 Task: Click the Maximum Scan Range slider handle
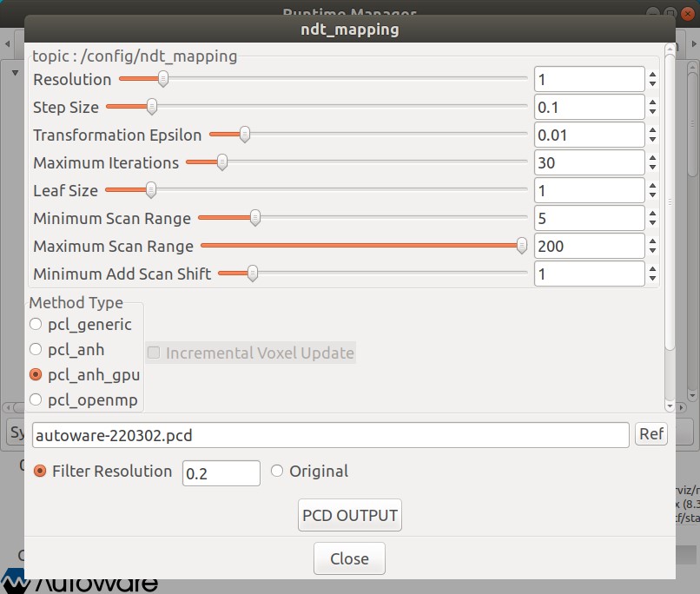[x=521, y=245]
